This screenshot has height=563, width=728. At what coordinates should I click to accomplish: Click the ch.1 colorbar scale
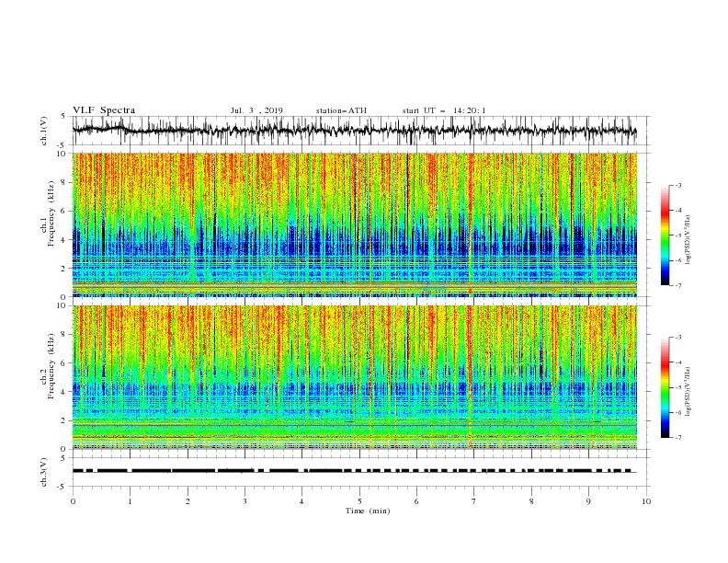[x=665, y=236]
